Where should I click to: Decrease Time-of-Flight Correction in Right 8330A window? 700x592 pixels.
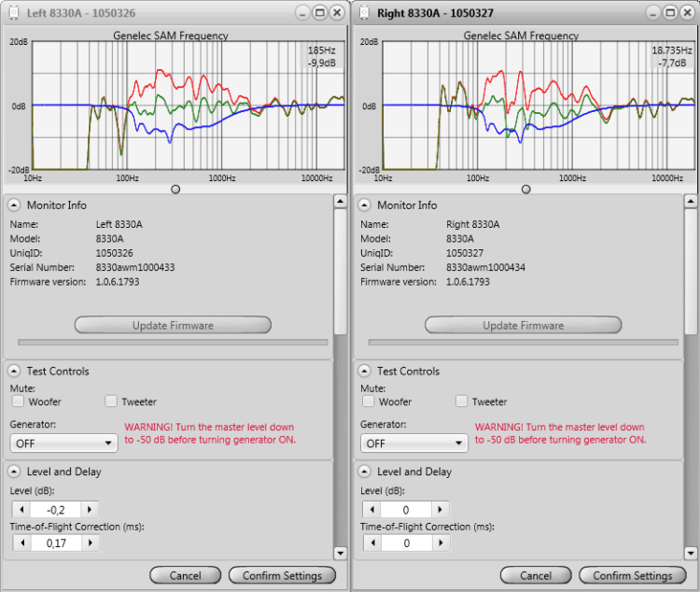tap(372, 543)
